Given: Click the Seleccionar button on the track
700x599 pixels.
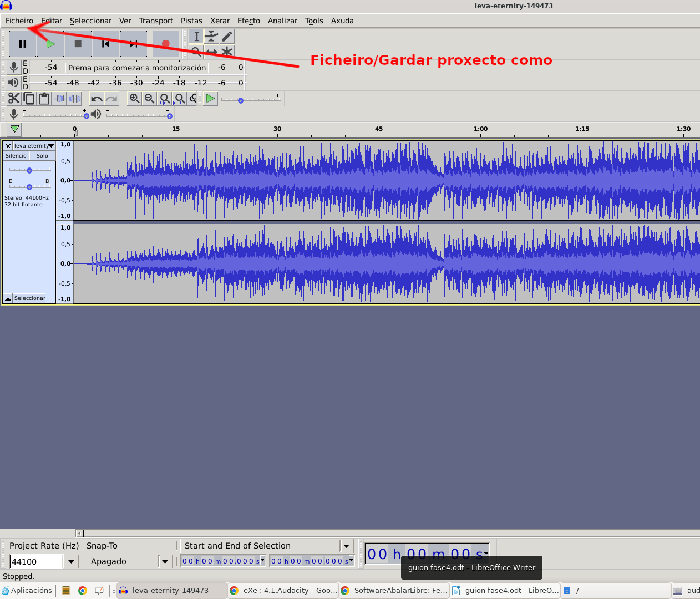Looking at the screenshot, I should (x=28, y=298).
